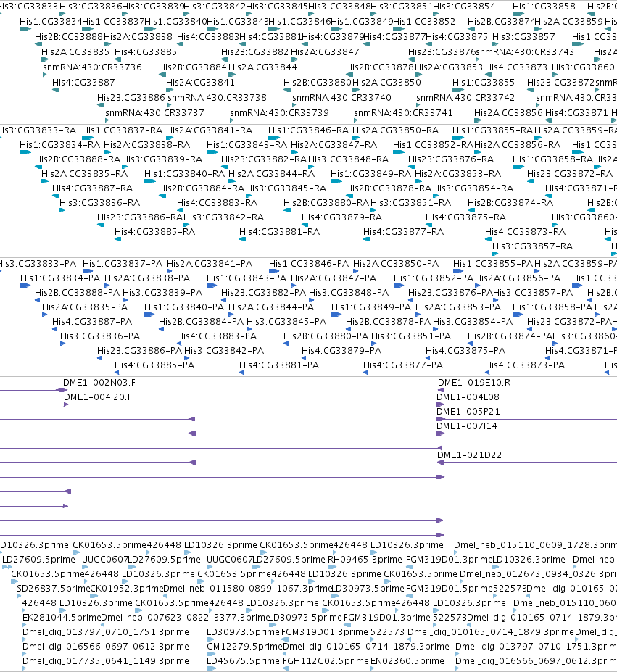The width and height of the screenshot is (617, 672).
Task: Click the His3:CG33857 gene label
Action: click(x=523, y=36)
